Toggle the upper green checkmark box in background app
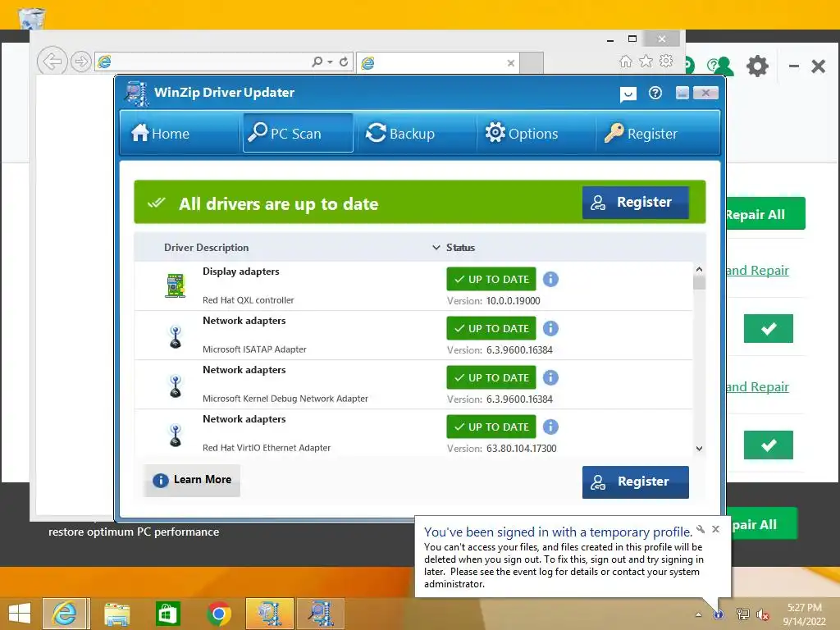This screenshot has height=630, width=840. coord(768,328)
